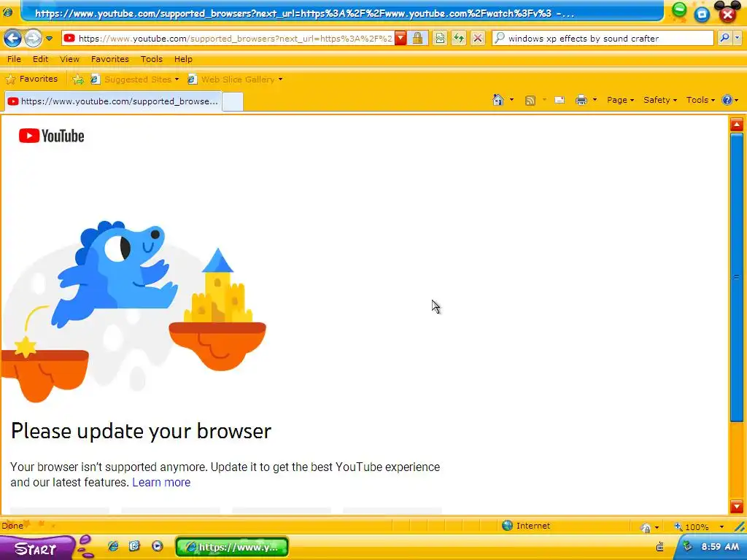This screenshot has width=747, height=560.
Task: Launch Windows Media Player quick launch icon
Action: (158, 546)
